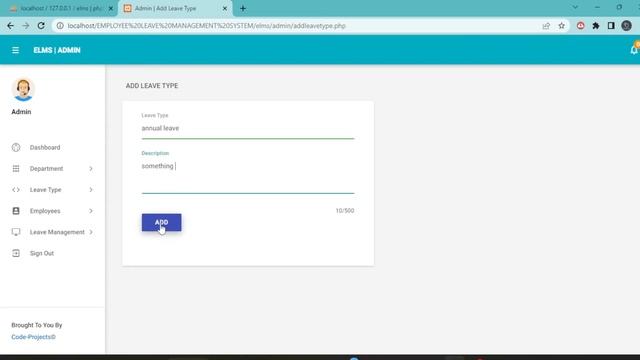
Task: Focus the Leave Type input field
Action: tap(248, 129)
